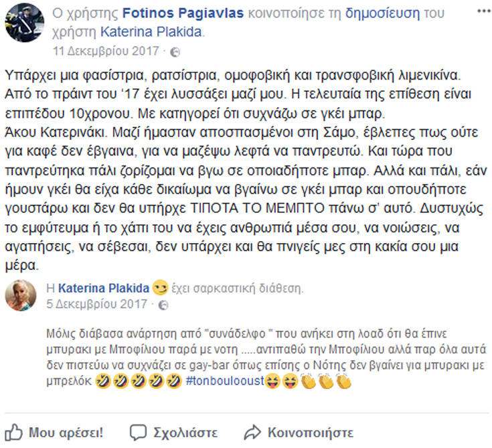Click the speech bubble comment icon
The height and width of the screenshot is (448, 492).
(x=138, y=431)
